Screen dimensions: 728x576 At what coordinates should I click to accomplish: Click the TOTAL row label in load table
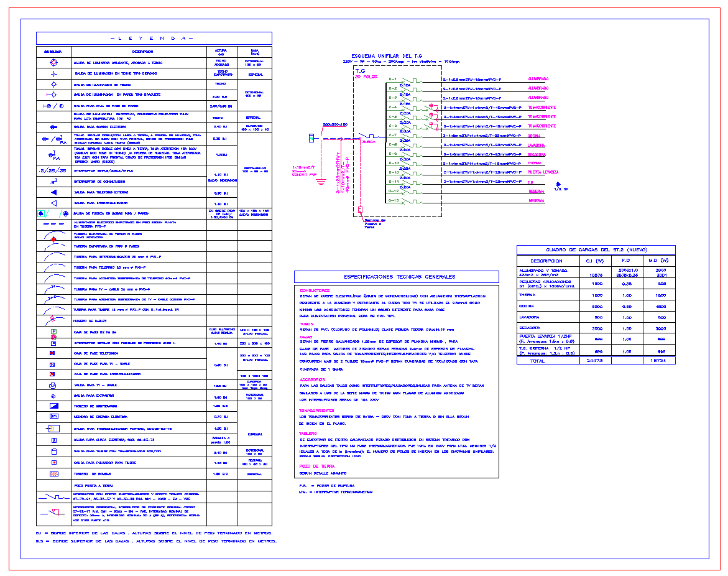(x=537, y=361)
